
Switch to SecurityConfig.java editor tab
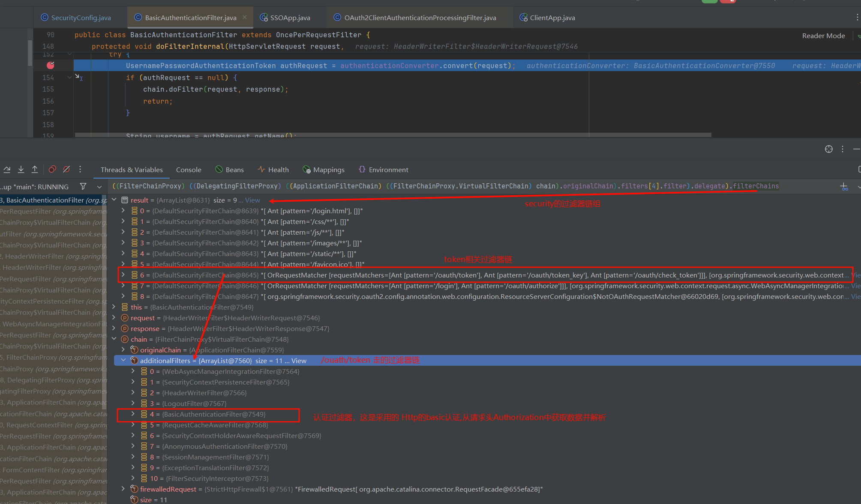point(76,18)
